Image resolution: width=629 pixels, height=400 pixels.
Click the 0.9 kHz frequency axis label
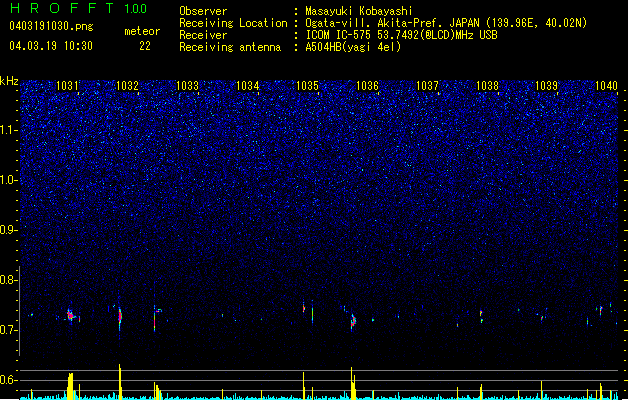8,230
